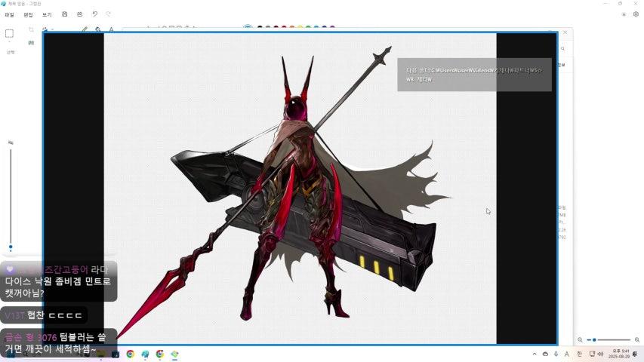Open the Paint icon on the taskbar

point(145,354)
